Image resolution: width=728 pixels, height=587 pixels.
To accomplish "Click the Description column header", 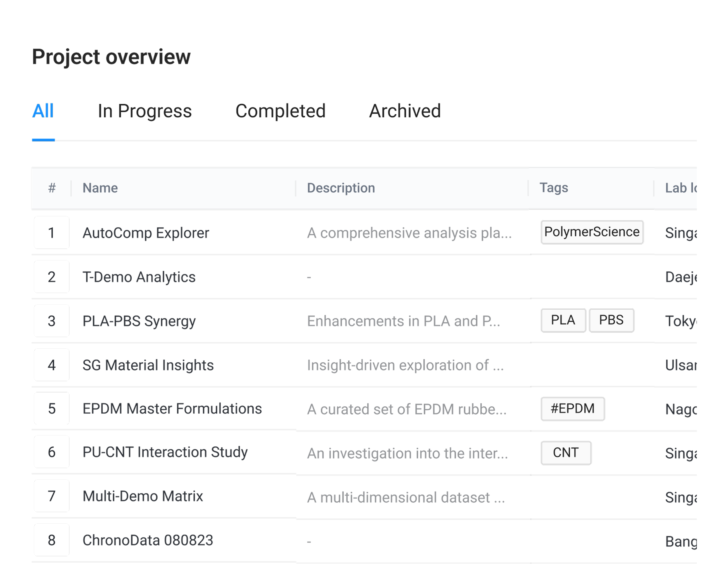I will click(341, 188).
